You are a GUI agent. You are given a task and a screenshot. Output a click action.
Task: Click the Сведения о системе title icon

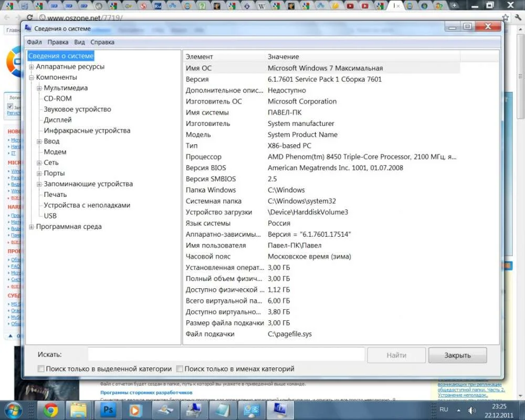[x=28, y=28]
